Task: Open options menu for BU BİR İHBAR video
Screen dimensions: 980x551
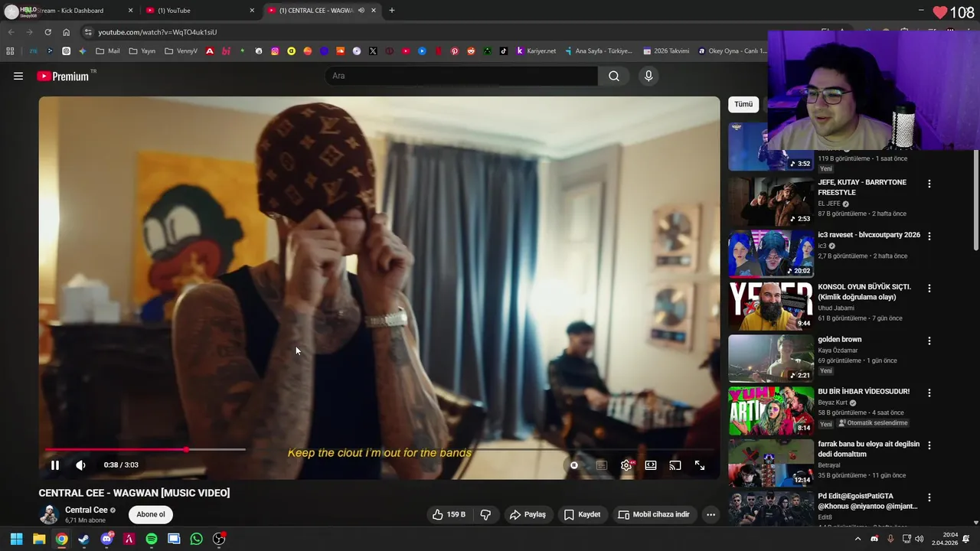Action: pos(929,393)
